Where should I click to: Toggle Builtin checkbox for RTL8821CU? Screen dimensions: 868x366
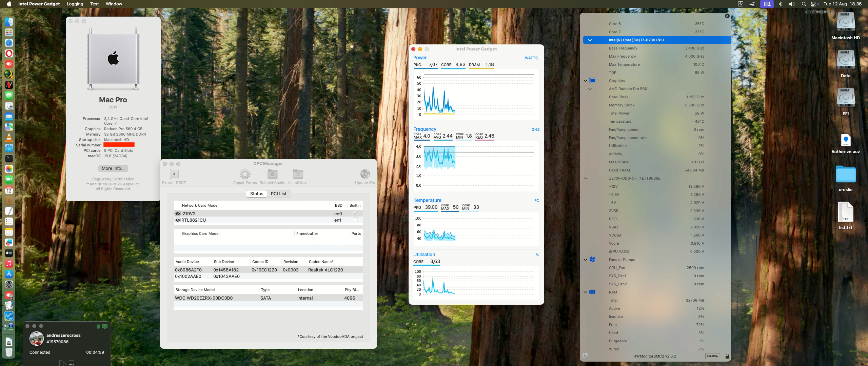[355, 220]
